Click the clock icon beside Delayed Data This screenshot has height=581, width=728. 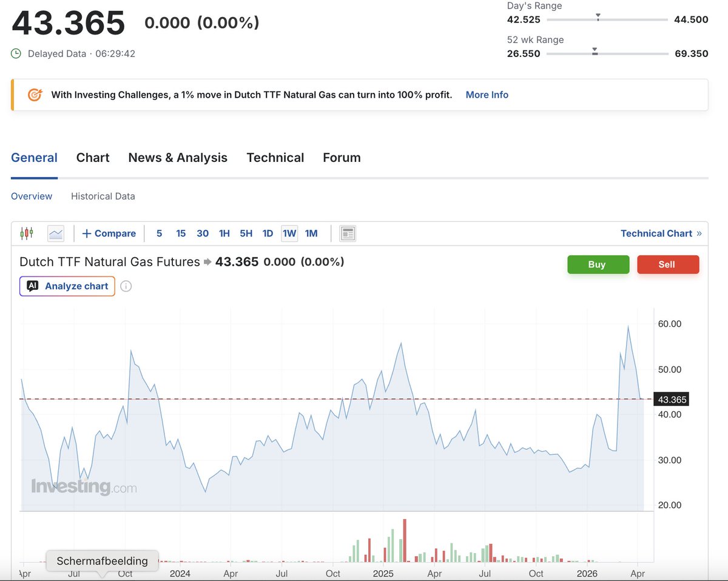point(16,53)
